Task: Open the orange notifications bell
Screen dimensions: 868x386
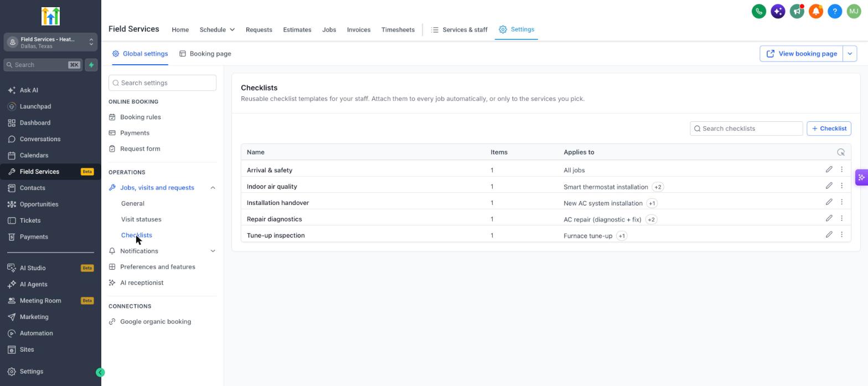Action: [x=816, y=11]
